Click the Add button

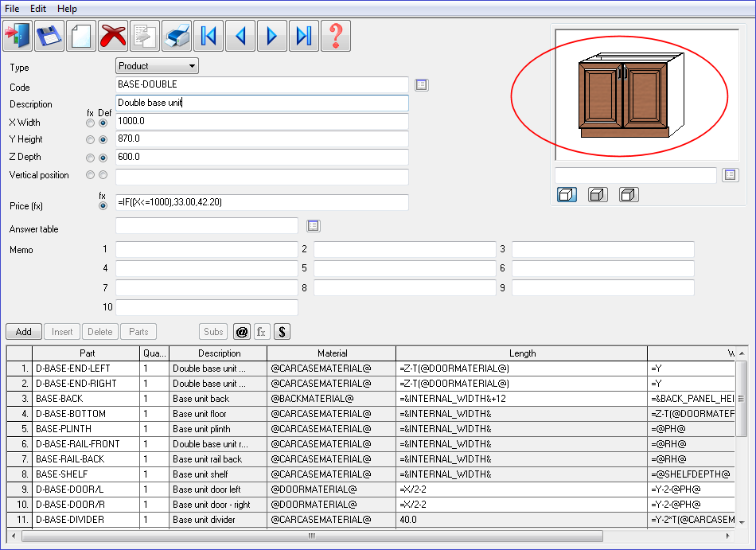pyautogui.click(x=24, y=332)
